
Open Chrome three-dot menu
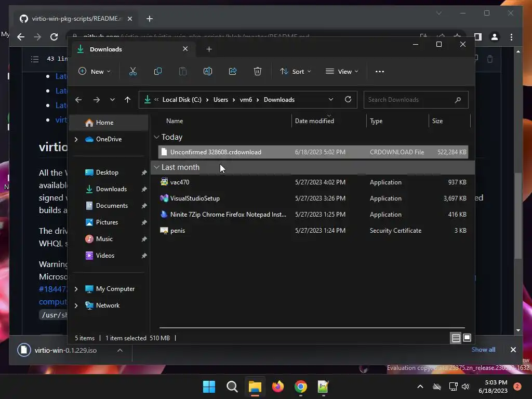pyautogui.click(x=511, y=37)
